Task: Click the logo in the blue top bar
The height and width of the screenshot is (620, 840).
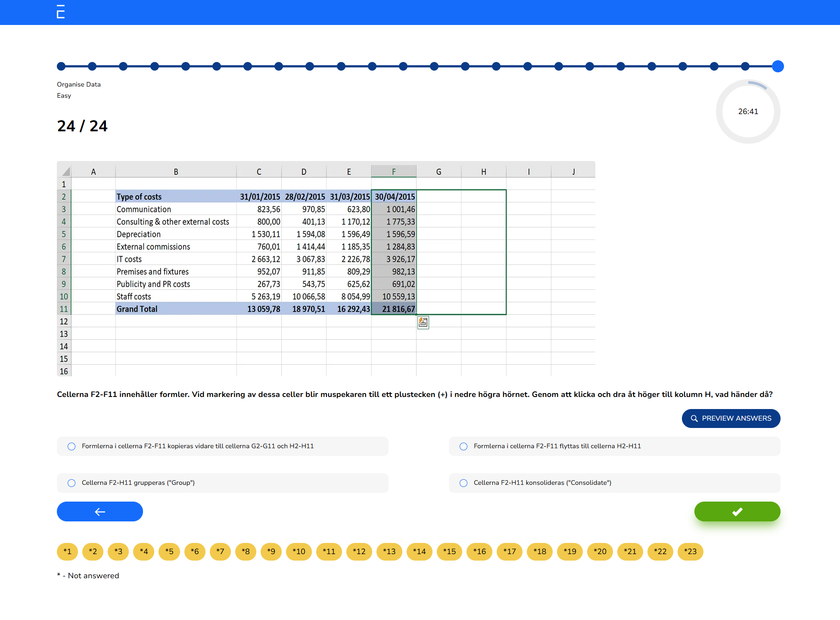Action: (60, 12)
